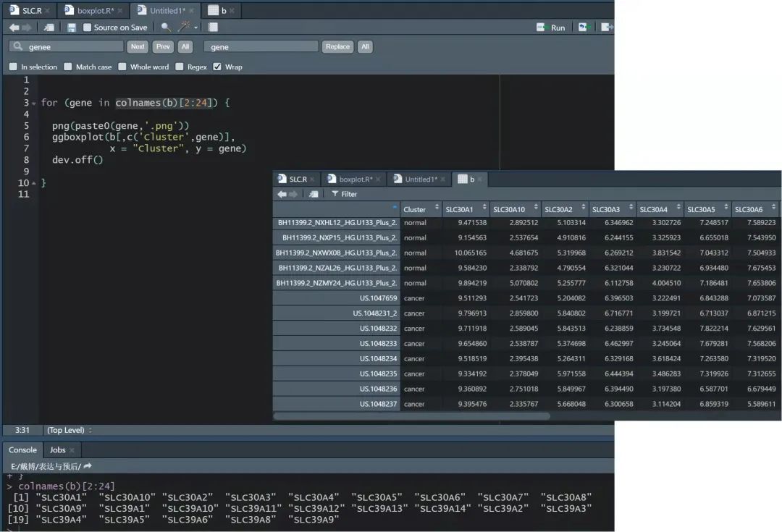This screenshot has width=782, height=532.
Task: Click the fold marker at line 10
Action: coord(34,183)
